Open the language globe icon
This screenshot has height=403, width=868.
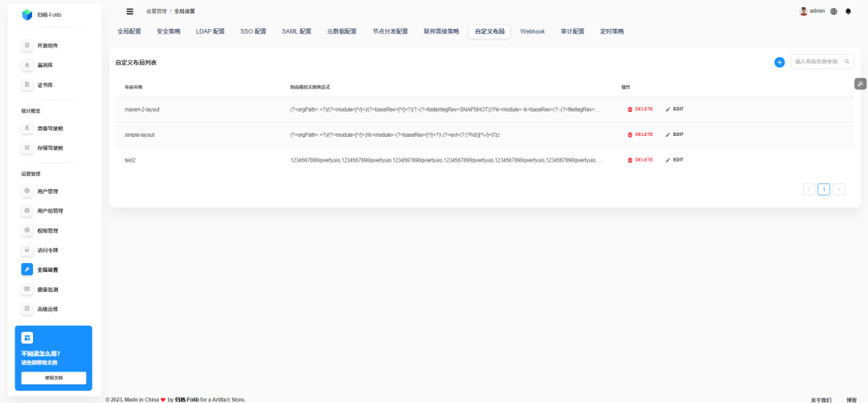click(x=833, y=11)
